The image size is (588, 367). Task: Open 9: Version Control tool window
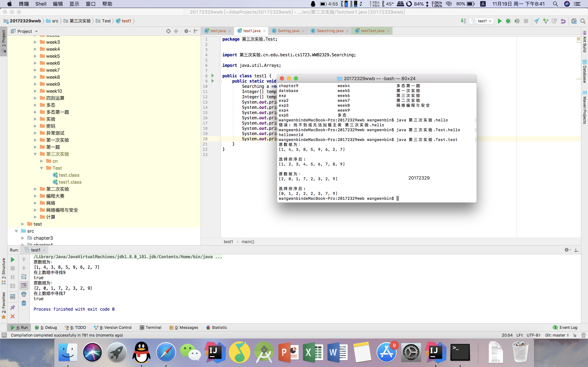click(x=113, y=327)
